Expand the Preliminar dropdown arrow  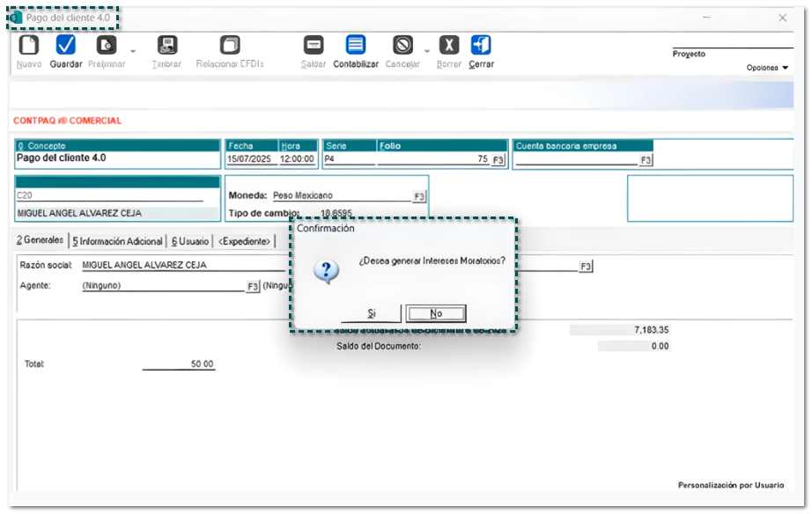click(x=134, y=52)
